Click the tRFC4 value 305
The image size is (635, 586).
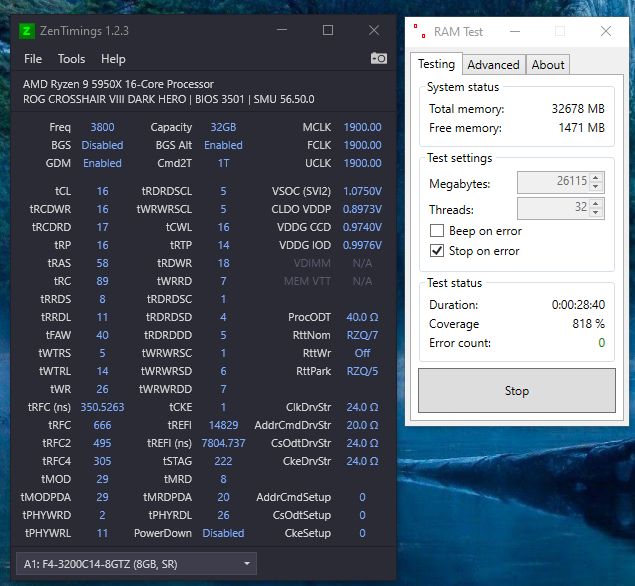click(x=102, y=461)
